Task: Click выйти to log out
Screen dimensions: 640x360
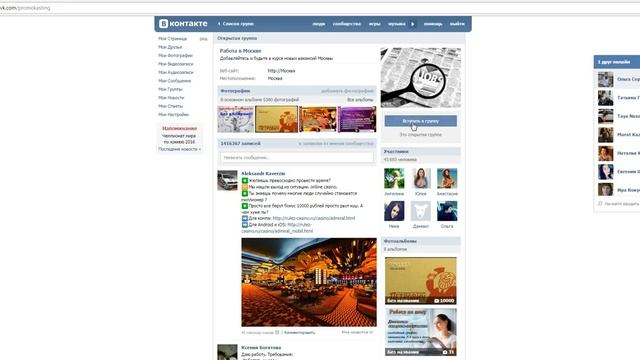Action: click(x=457, y=24)
